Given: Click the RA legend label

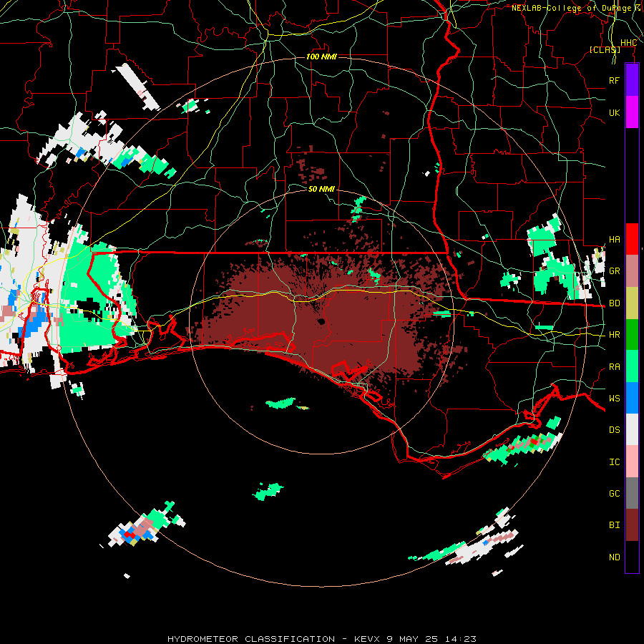Looking at the screenshot, I should 614,367.
